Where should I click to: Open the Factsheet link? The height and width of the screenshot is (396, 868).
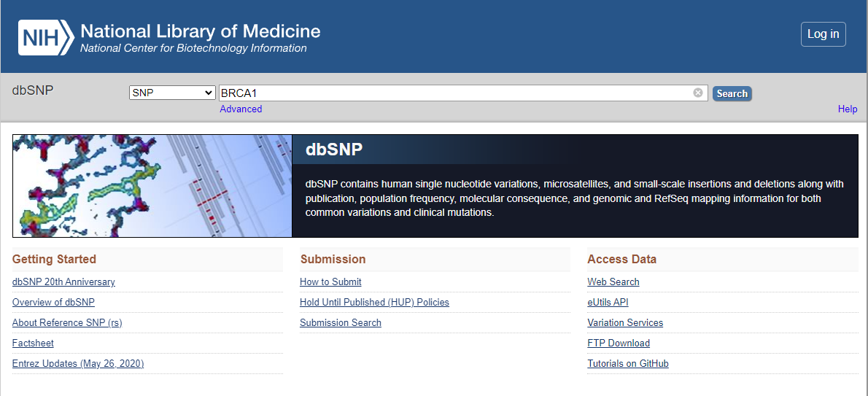coord(33,343)
